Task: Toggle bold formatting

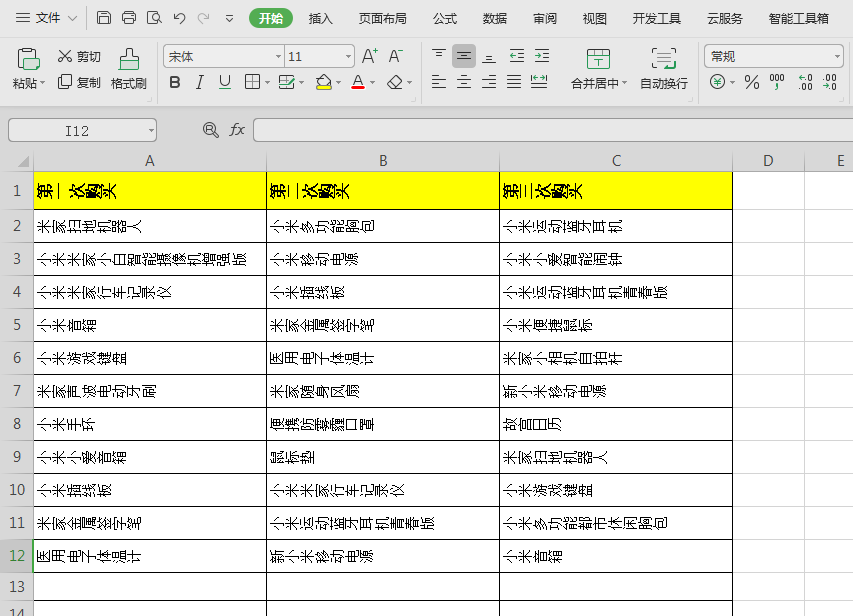Action: point(175,82)
